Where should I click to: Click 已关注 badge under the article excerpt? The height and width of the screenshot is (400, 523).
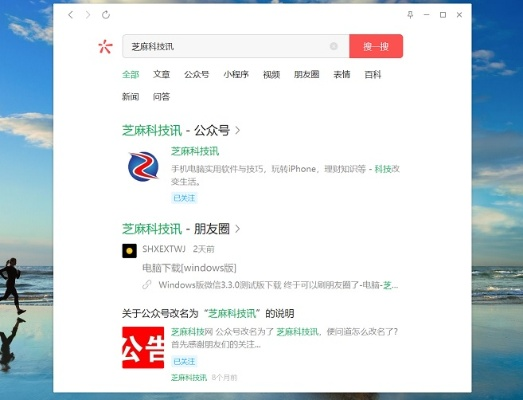coord(184,361)
